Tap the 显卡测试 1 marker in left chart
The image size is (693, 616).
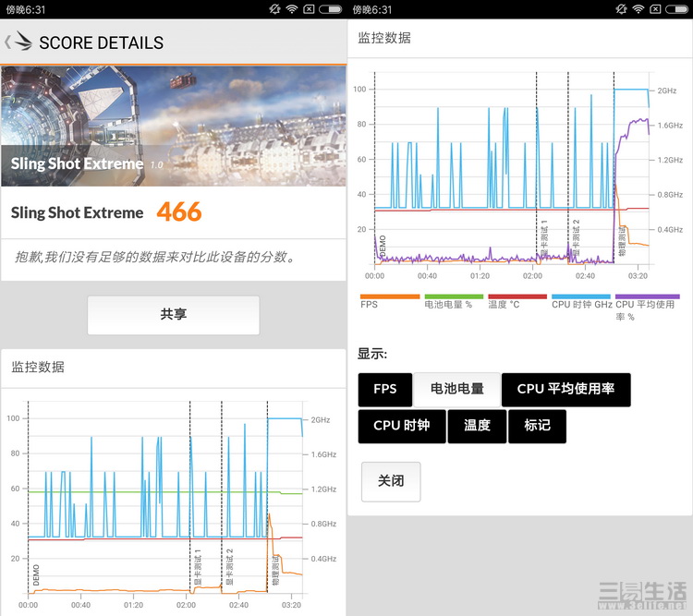point(198,567)
